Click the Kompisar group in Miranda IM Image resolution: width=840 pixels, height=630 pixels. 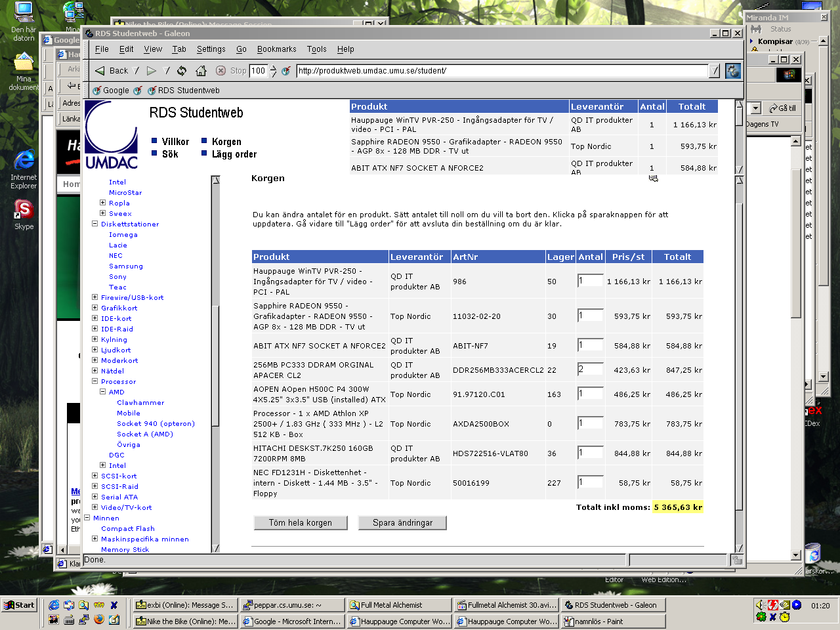point(775,41)
